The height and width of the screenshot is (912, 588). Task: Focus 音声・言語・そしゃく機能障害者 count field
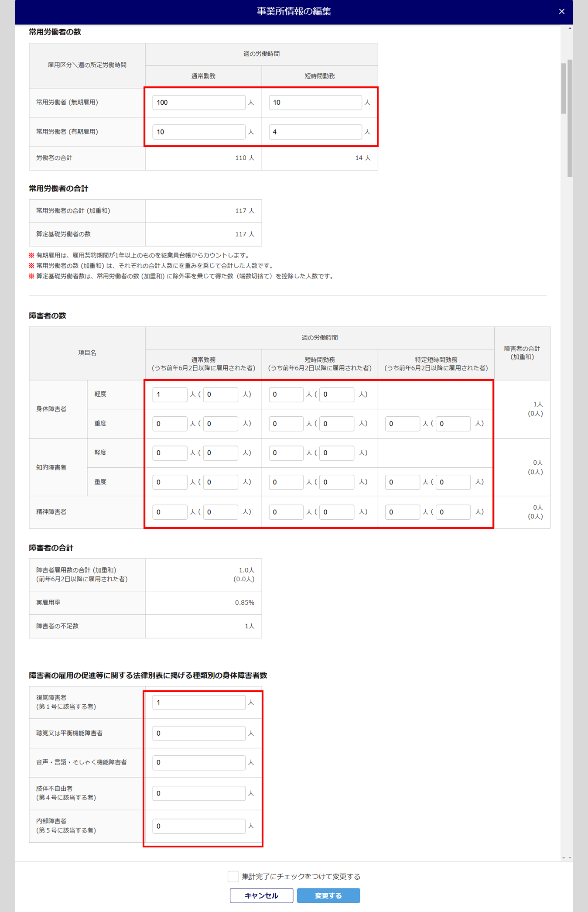(199, 762)
